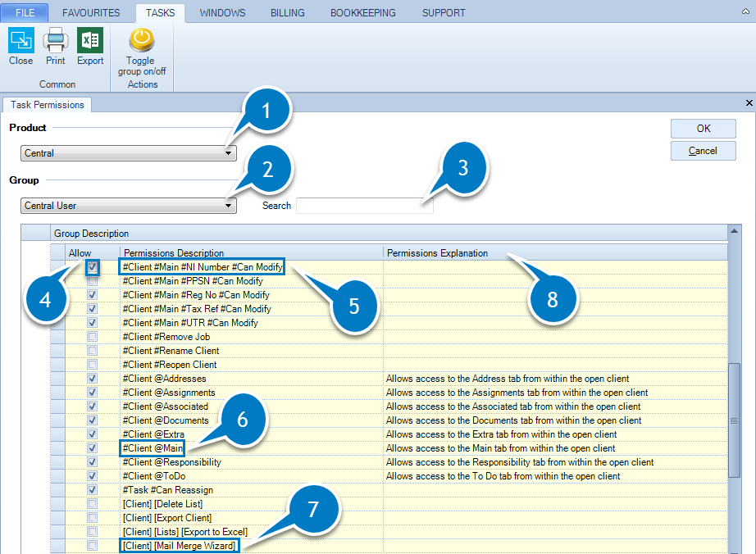
Task: Toggle Allow for #Client @ToDo
Action: tap(92, 476)
